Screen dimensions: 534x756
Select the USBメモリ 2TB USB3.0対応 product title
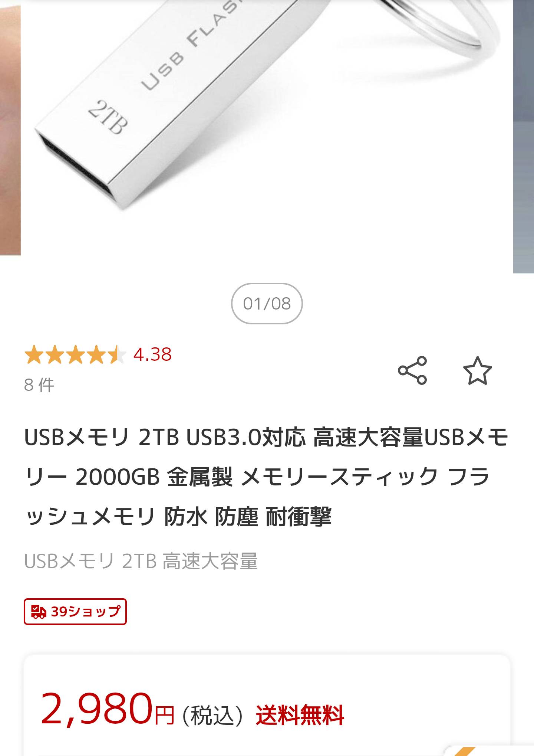coord(266,477)
